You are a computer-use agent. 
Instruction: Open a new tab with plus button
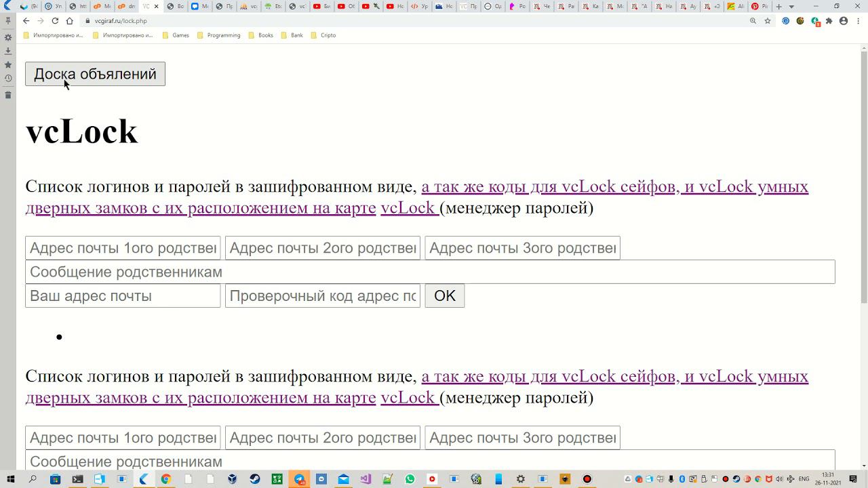[778, 6]
